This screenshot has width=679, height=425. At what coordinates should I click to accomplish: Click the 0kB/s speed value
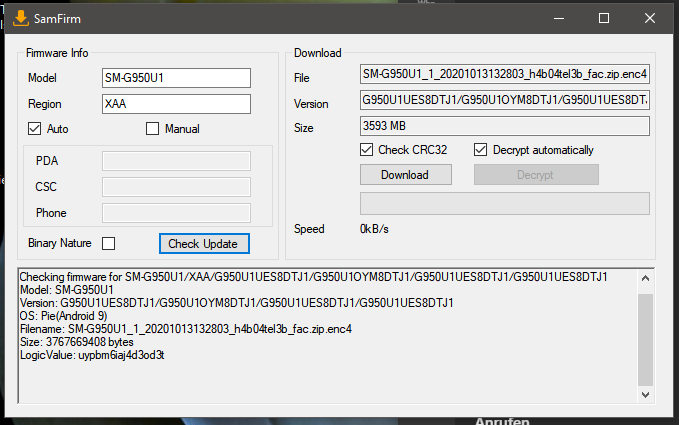pyautogui.click(x=374, y=229)
